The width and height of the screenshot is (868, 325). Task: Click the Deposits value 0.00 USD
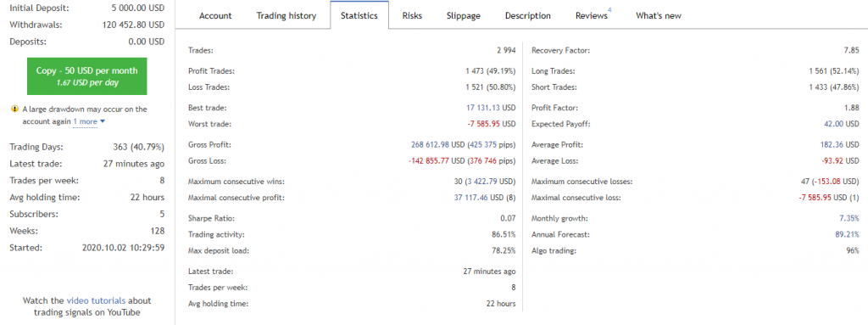pos(146,42)
